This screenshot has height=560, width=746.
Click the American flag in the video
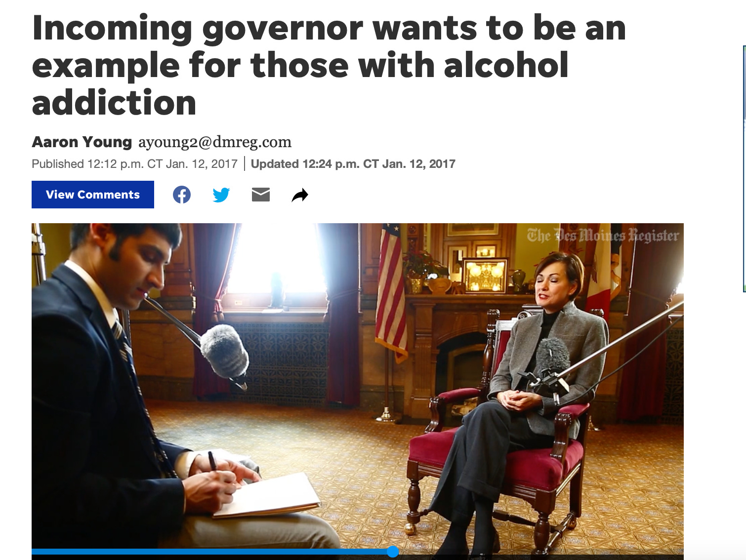(390, 291)
